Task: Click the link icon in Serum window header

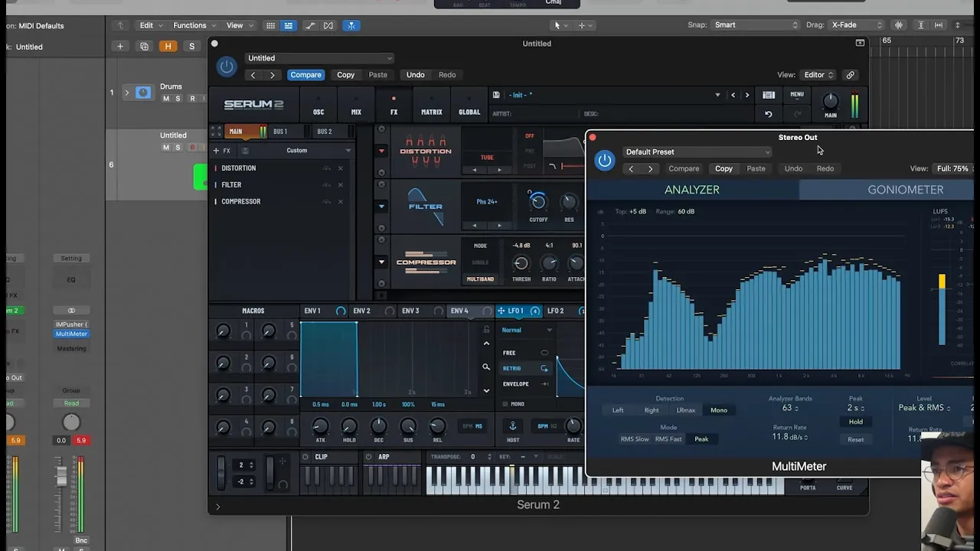Action: (850, 75)
